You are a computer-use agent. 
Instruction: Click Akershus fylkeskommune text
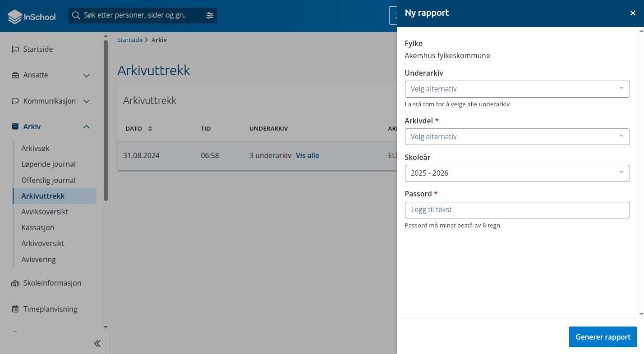(x=447, y=56)
